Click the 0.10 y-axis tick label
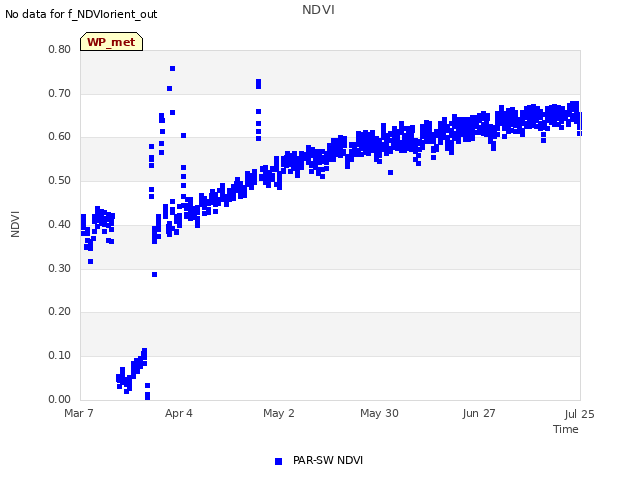 [60, 356]
